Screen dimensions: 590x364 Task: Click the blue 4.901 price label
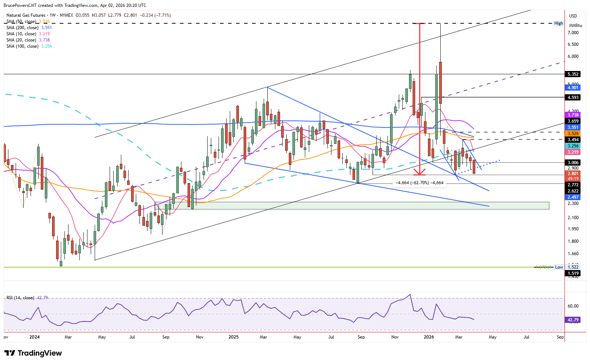click(573, 88)
